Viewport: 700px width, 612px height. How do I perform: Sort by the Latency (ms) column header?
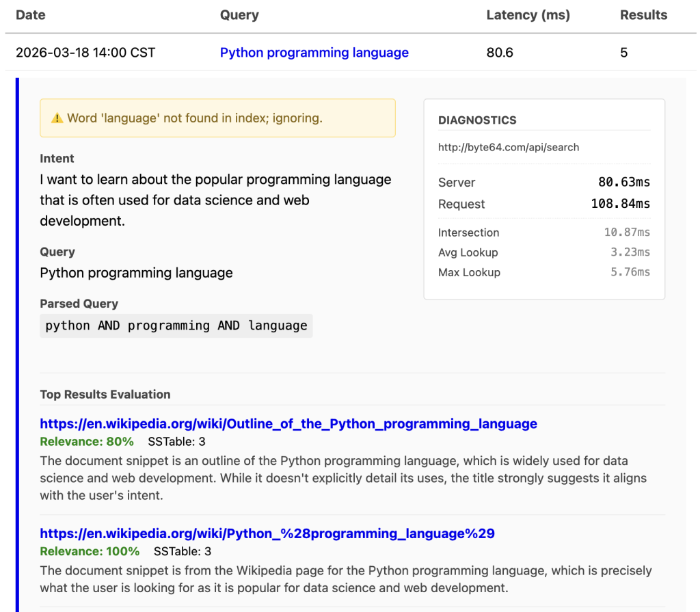tap(528, 15)
